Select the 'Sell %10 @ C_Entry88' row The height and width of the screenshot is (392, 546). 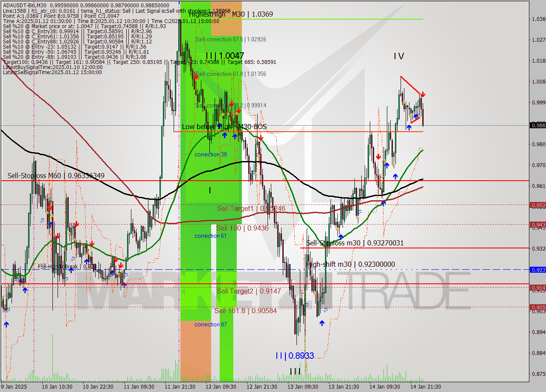coord(77,41)
